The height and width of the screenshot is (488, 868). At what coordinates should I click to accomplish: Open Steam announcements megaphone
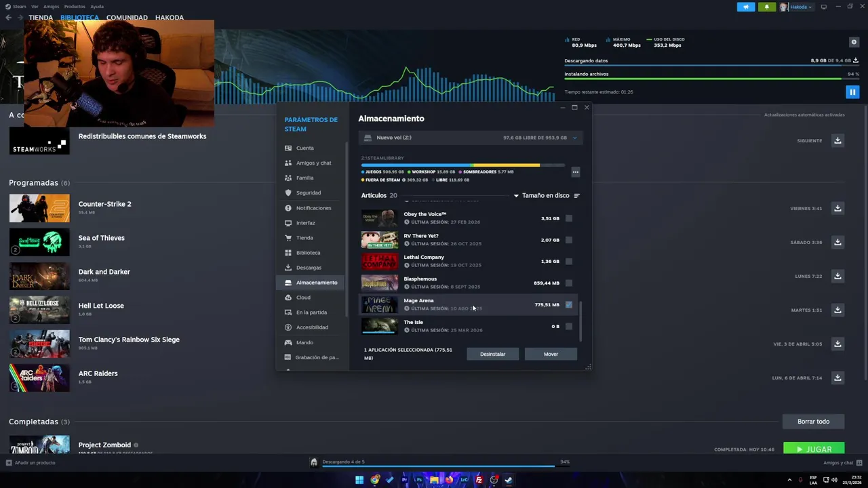coord(746,7)
